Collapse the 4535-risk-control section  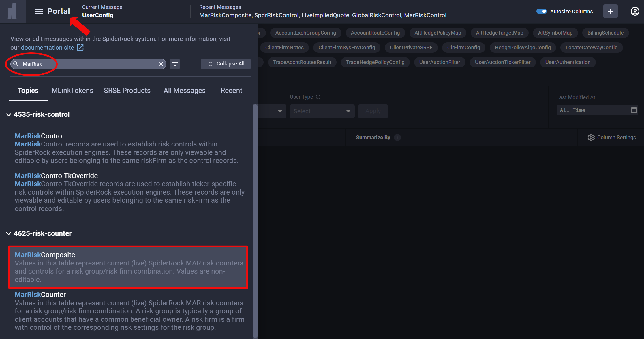[8, 114]
